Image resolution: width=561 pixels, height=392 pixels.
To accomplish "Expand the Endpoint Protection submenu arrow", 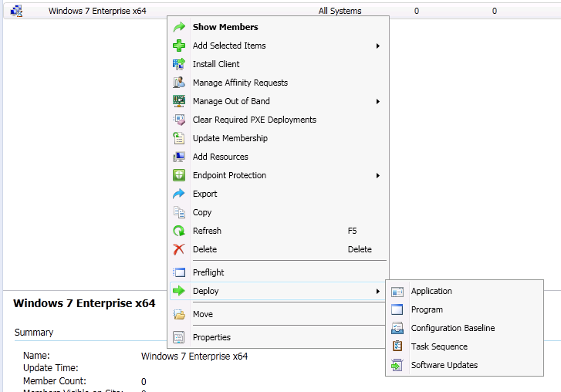I will tap(378, 175).
